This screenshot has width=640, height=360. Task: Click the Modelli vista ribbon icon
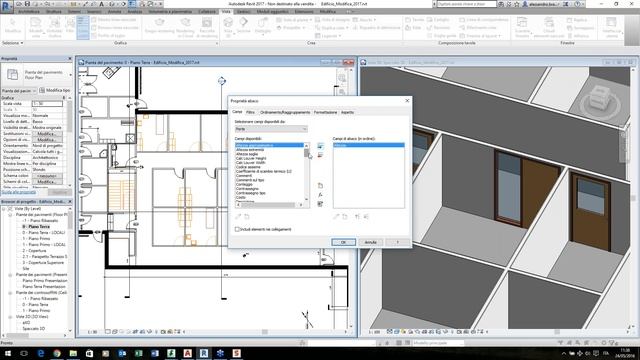[36, 27]
